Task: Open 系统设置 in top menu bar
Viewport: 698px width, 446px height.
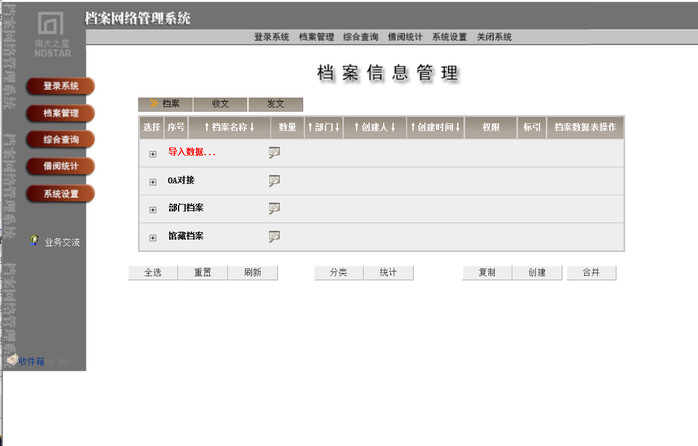Action: click(449, 37)
